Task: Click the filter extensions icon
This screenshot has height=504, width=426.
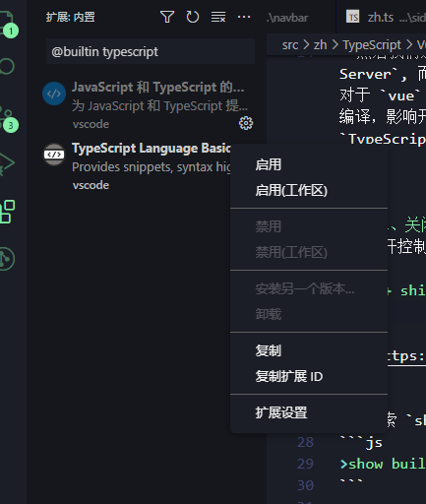Action: click(167, 17)
